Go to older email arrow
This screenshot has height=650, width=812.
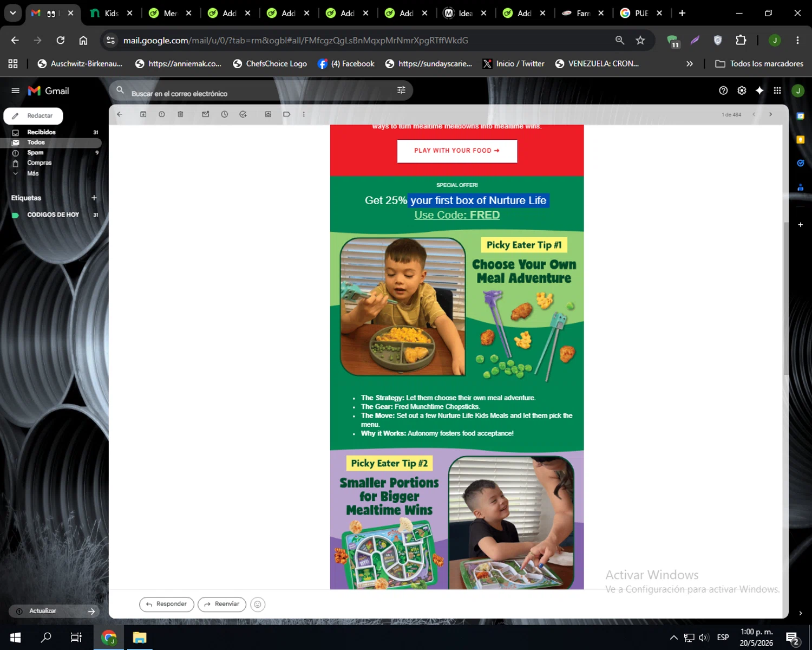771,114
